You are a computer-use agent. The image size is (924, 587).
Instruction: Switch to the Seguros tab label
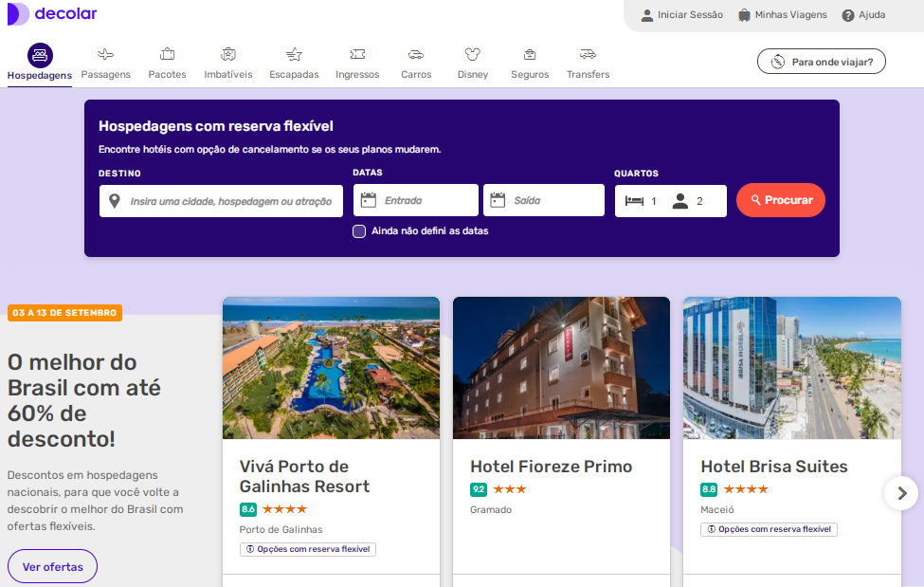pos(530,74)
